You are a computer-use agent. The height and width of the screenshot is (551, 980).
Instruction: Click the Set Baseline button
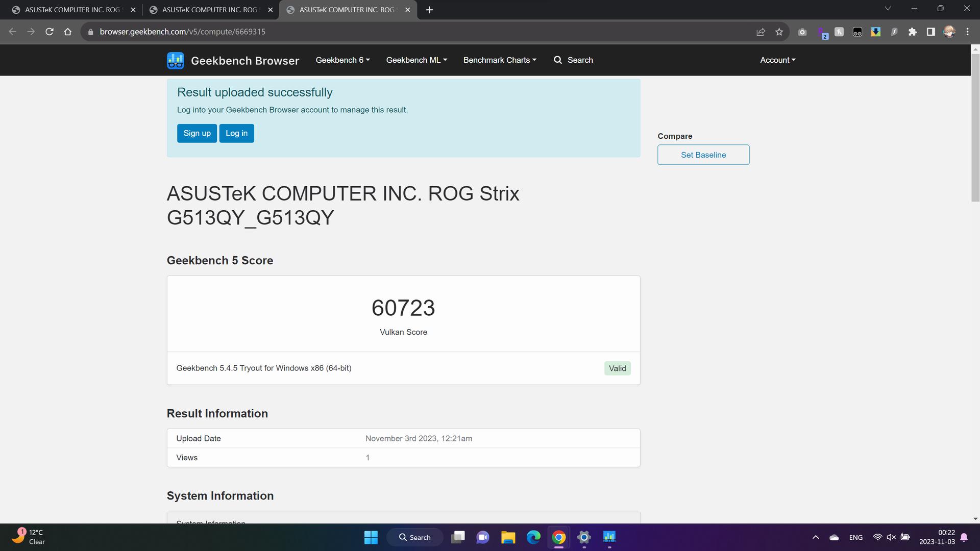tap(703, 155)
